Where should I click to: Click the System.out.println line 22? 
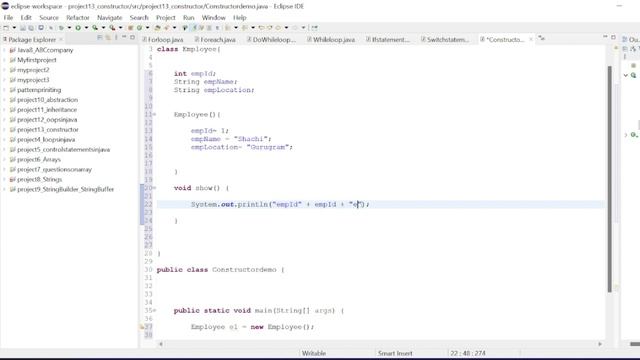coord(280,204)
